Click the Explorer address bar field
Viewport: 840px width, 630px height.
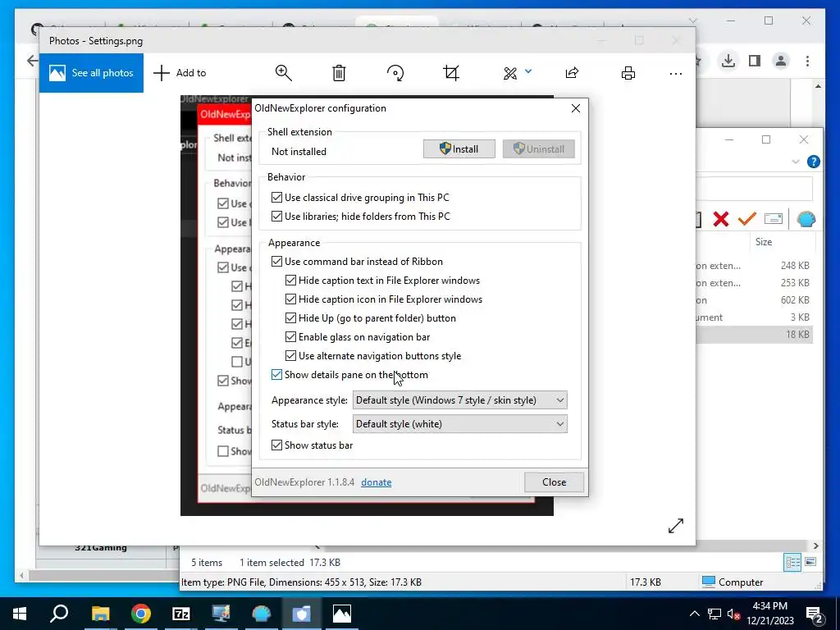pyautogui.click(x=754, y=189)
